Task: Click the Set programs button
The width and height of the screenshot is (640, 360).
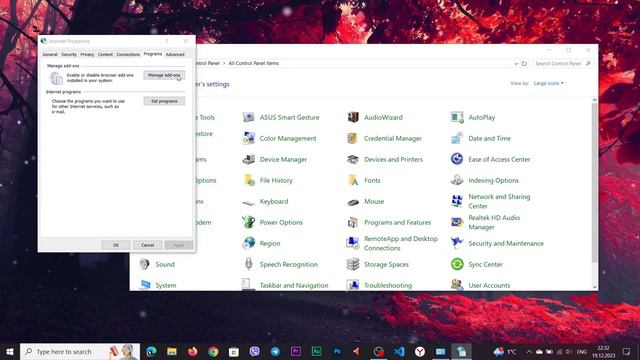Action: pos(164,101)
